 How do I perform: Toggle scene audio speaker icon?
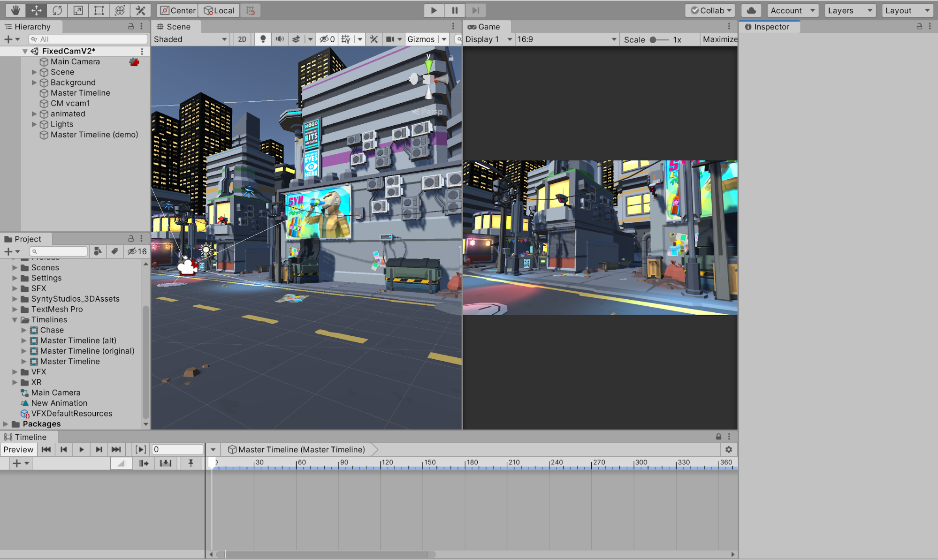(x=280, y=39)
